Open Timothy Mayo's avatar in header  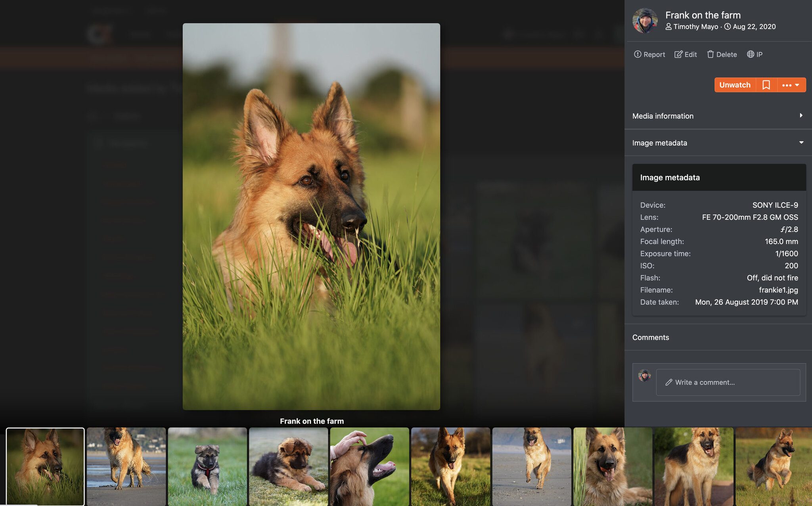645,21
